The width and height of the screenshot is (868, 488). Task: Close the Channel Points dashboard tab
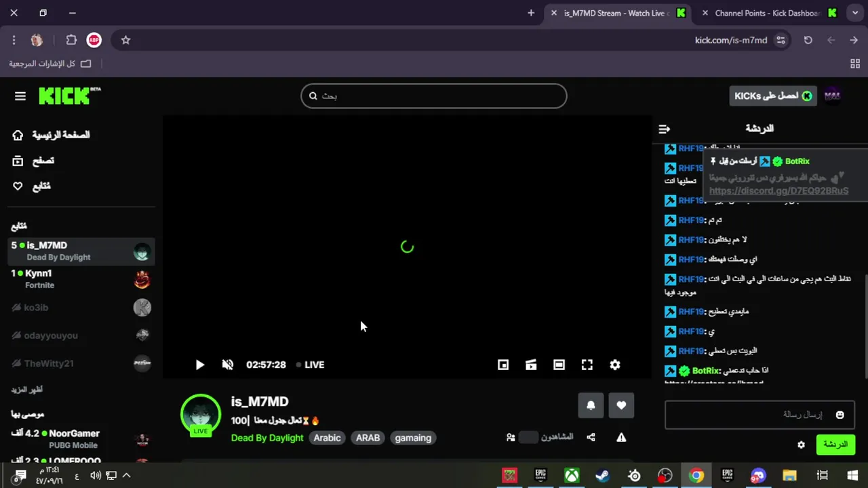[705, 13]
